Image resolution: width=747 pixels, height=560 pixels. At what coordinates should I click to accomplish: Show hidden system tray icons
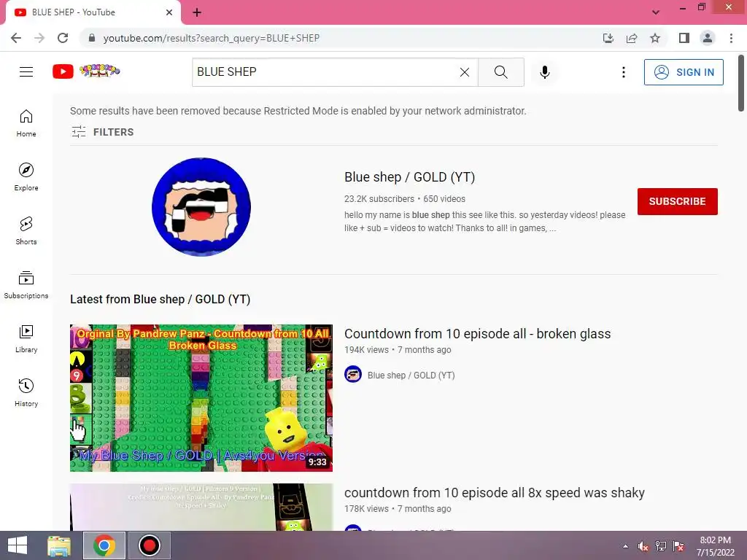click(x=625, y=546)
